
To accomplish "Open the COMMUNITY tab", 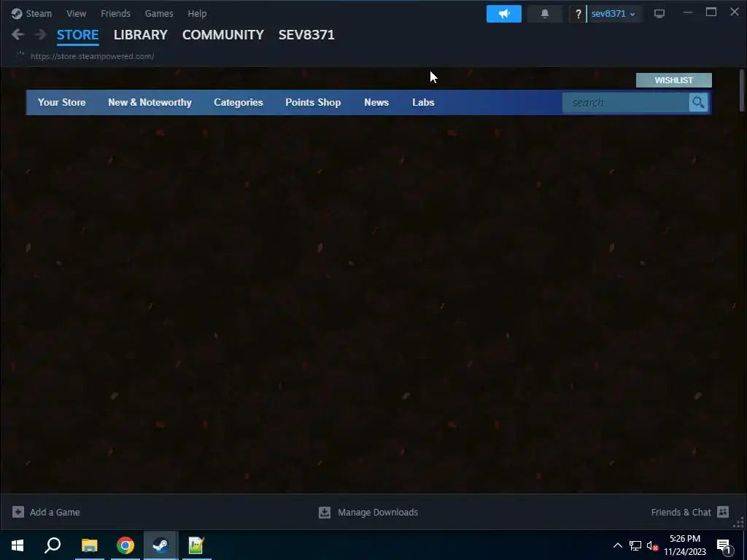I will (223, 35).
